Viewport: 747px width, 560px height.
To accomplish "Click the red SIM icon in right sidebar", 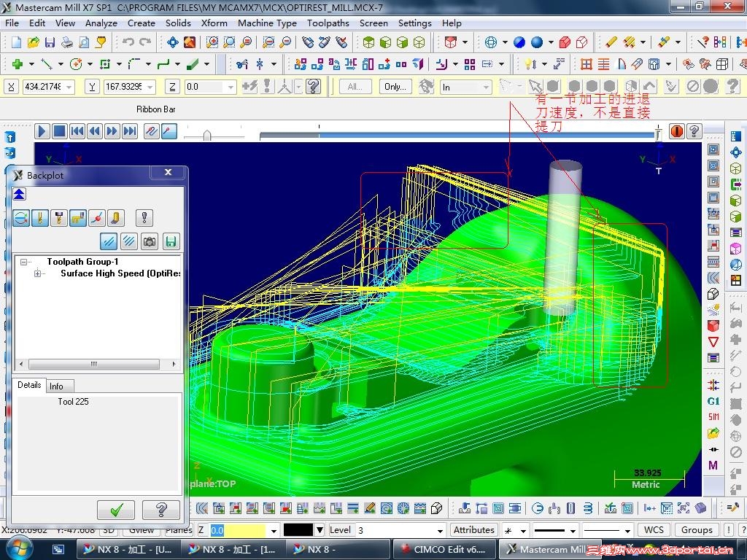I will tap(713, 417).
